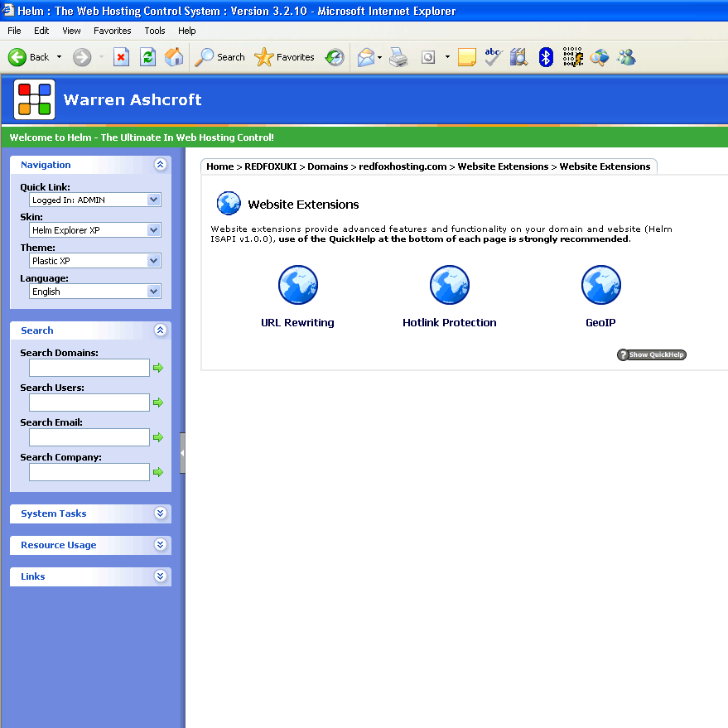The width and height of the screenshot is (728, 728).
Task: Click REDFOXUKI breadcrumb link
Action: [x=271, y=166]
